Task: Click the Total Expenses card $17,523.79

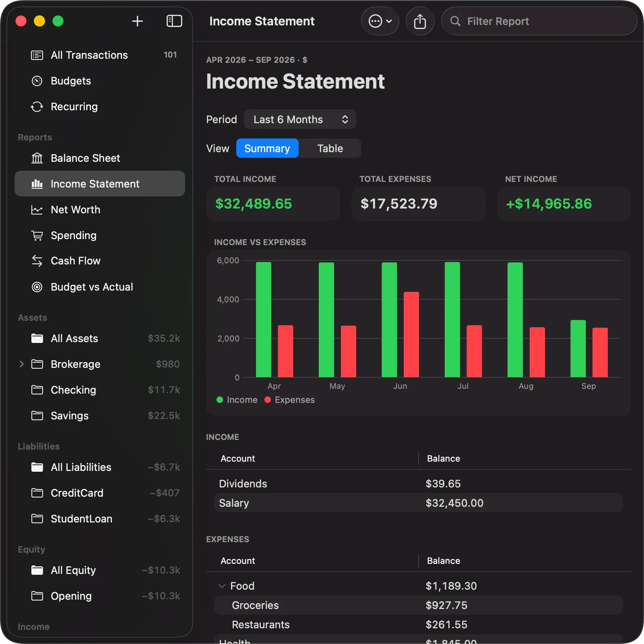Action: [x=419, y=204]
